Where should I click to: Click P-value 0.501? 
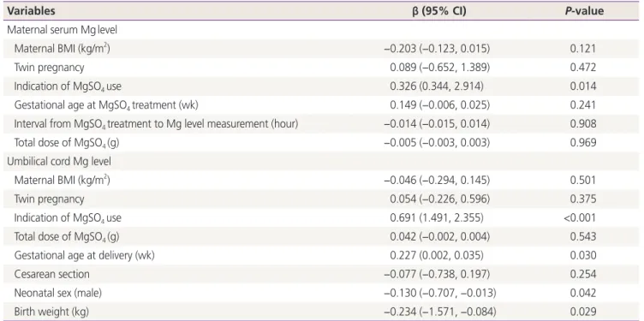[x=583, y=181]
